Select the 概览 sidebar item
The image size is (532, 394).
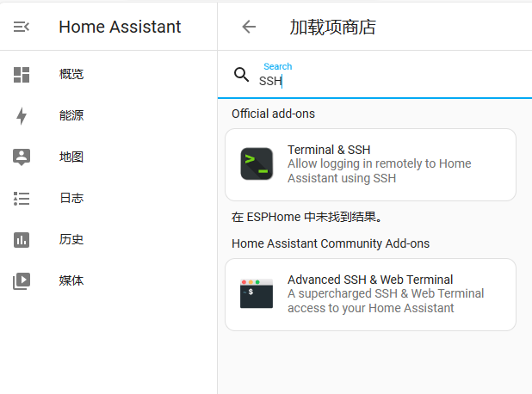(71, 74)
